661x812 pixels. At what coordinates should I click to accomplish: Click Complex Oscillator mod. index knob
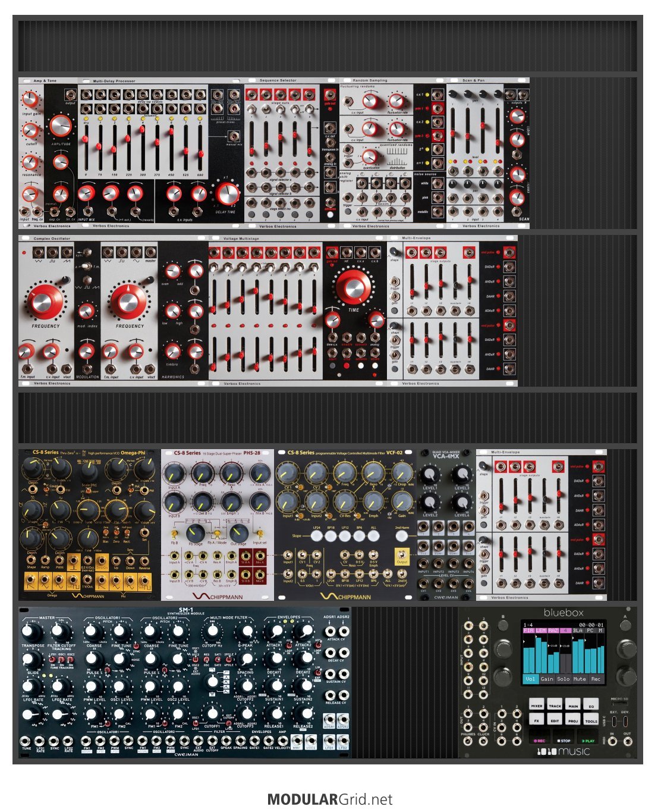(x=86, y=311)
